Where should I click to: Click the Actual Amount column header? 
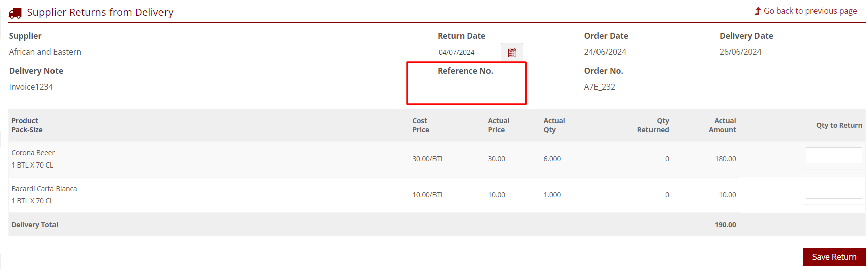[722, 125]
